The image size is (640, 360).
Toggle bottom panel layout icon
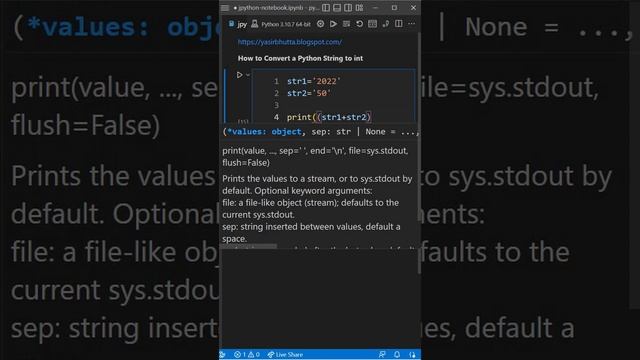coord(337,8)
